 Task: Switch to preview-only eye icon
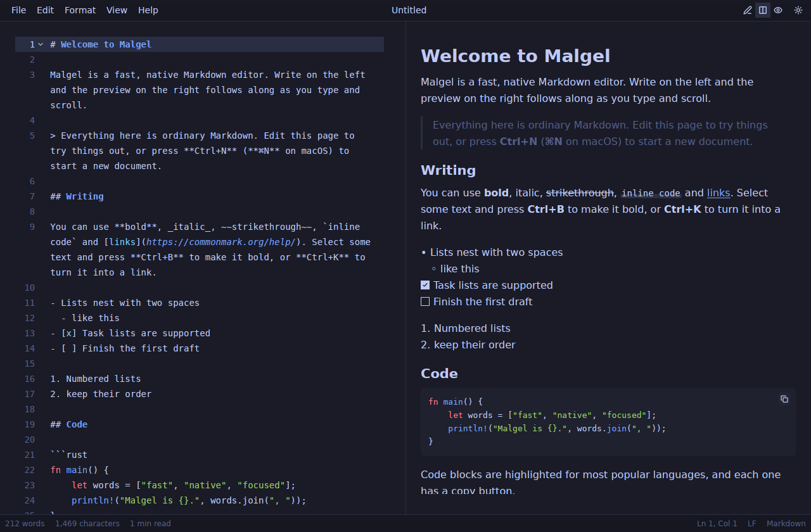778,10
